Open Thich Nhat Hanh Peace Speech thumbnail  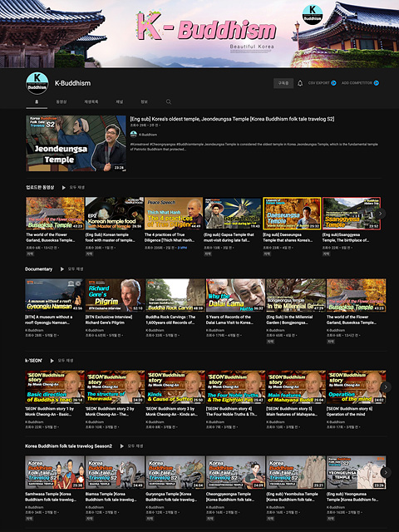(x=174, y=214)
